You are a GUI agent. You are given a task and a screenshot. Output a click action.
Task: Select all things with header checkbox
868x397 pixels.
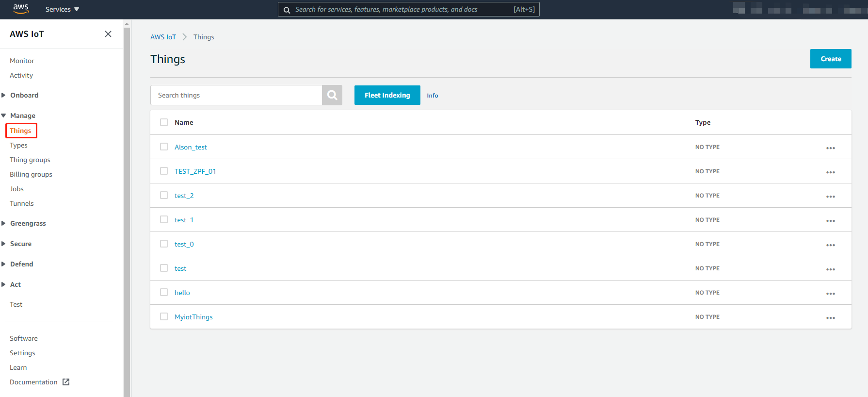pyautogui.click(x=164, y=122)
